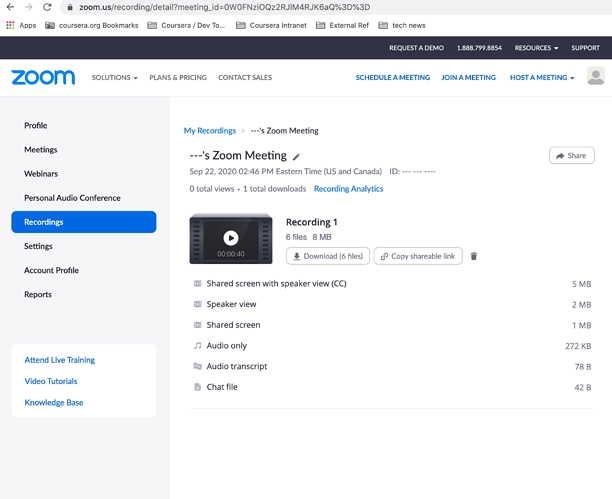Click the video icon beside Speaker view
The image size is (612, 499).
(x=197, y=304)
